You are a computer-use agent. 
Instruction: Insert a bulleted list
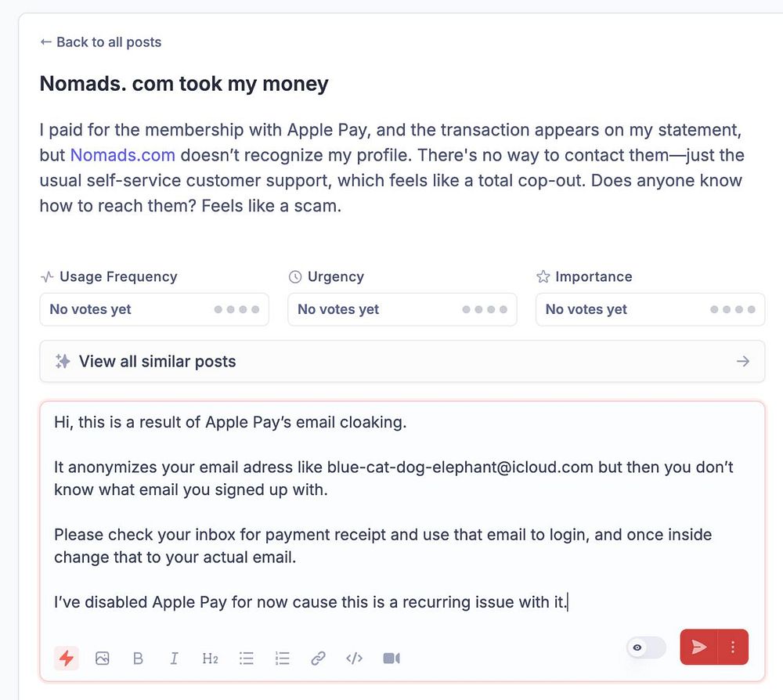[x=246, y=659]
